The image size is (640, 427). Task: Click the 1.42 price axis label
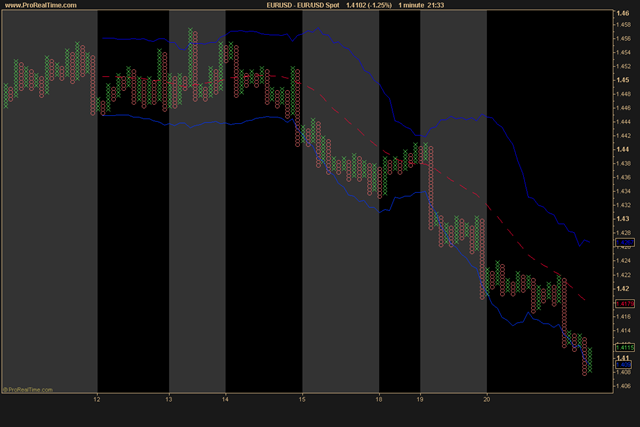click(x=623, y=289)
